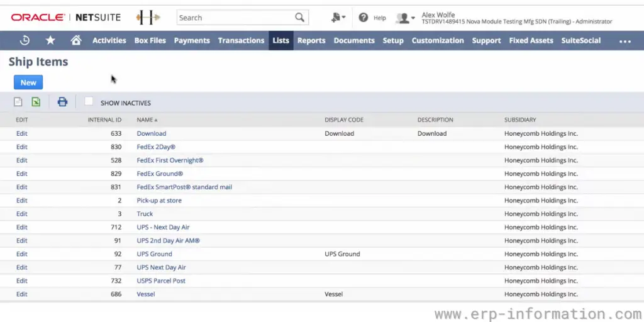Open the Transactions menu
Viewport: 644px width, 322px height.
point(241,41)
